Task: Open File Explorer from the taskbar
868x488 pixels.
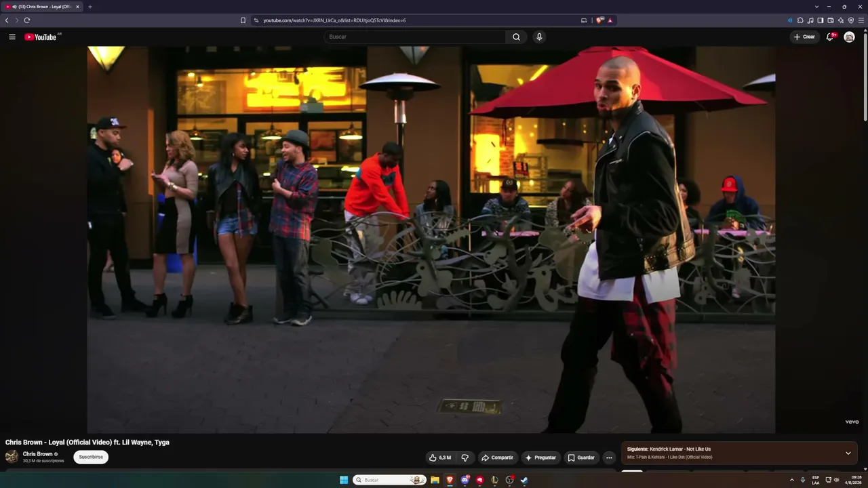Action: pos(435,480)
